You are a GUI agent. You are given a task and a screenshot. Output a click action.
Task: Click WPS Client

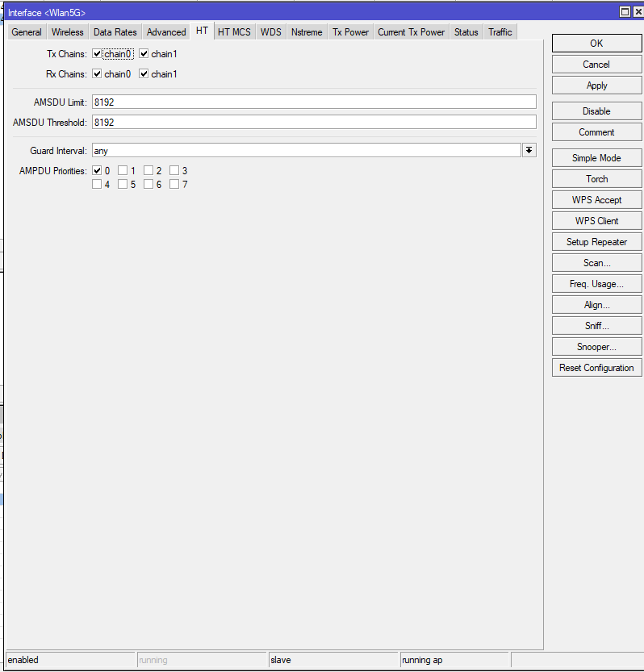coord(596,221)
